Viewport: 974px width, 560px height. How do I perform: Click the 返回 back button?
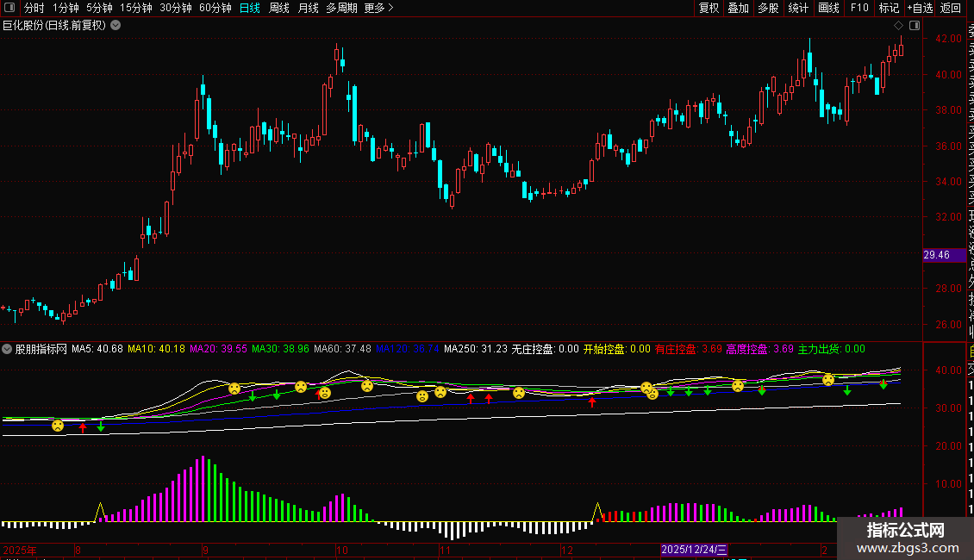pos(950,8)
